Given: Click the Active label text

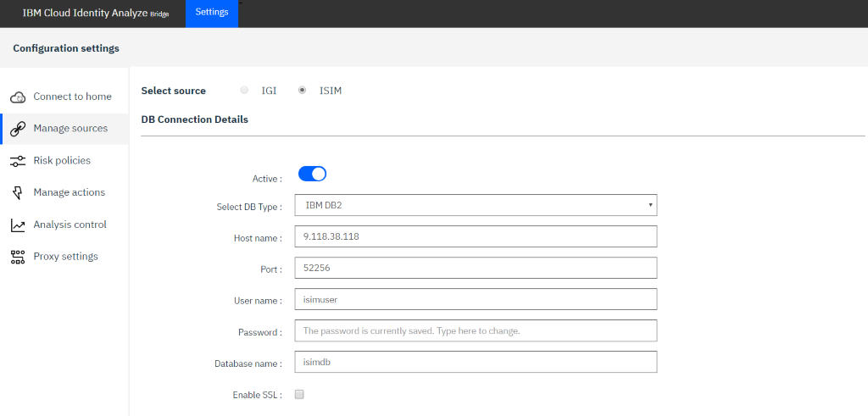Looking at the screenshot, I should coord(267,179).
